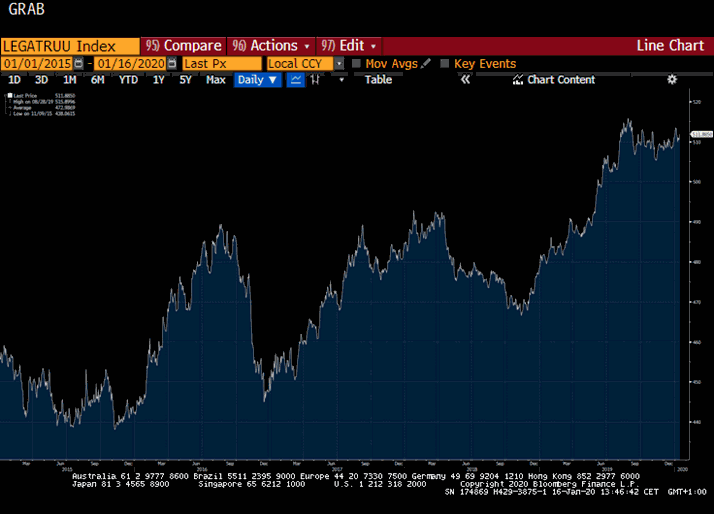Click the Chart Content icon
Screen dimensions: 714x514
[518, 80]
